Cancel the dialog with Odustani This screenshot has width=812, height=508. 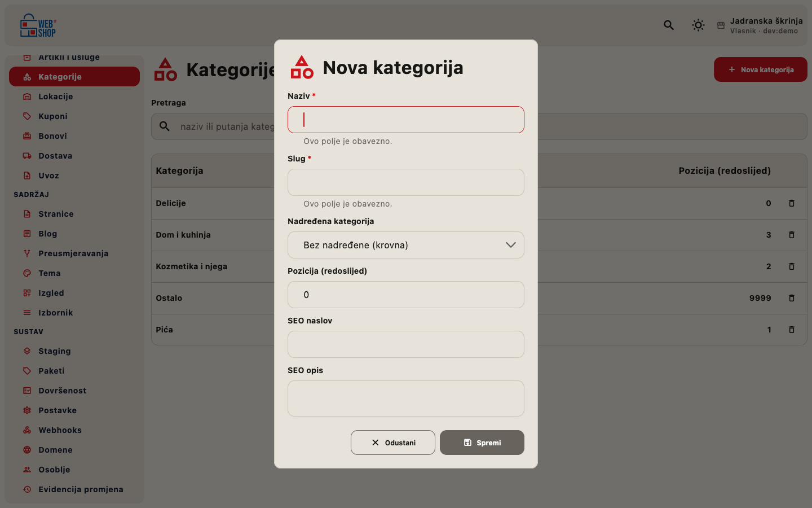coord(393,443)
